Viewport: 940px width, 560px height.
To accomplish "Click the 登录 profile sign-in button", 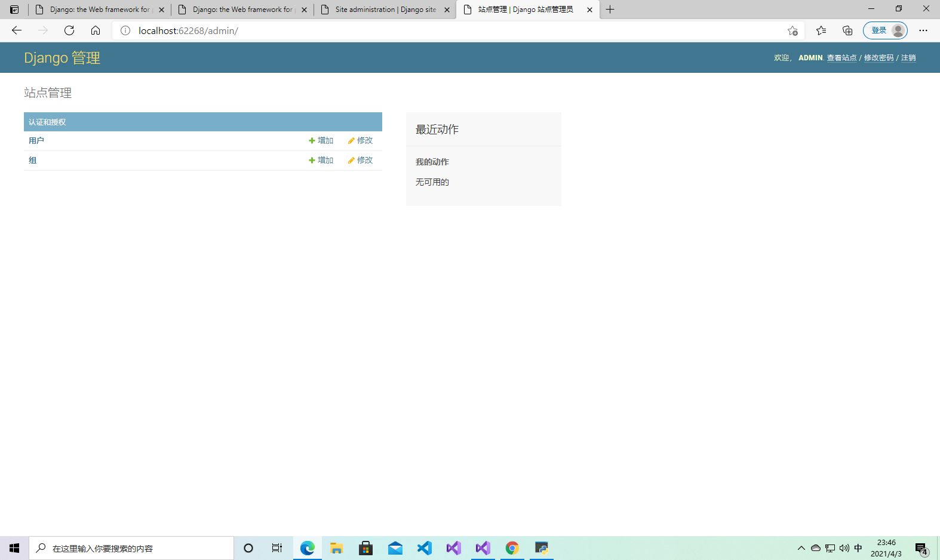I will click(885, 30).
